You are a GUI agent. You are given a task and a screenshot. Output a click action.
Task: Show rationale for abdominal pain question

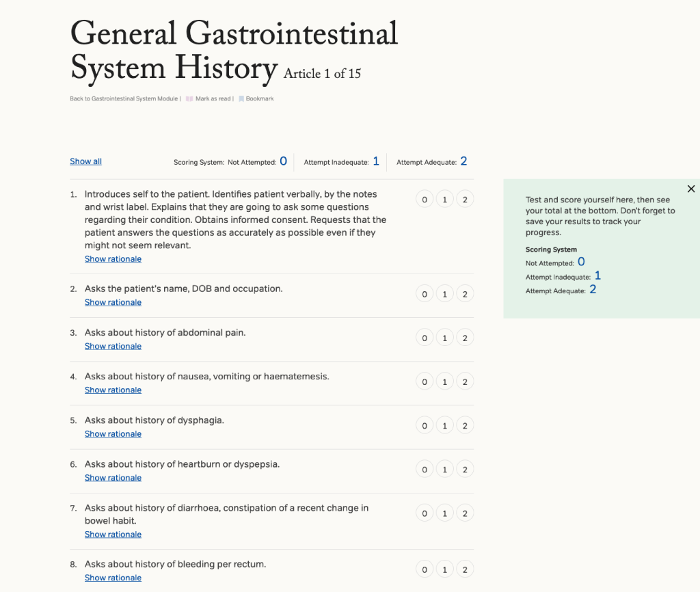[x=113, y=346]
